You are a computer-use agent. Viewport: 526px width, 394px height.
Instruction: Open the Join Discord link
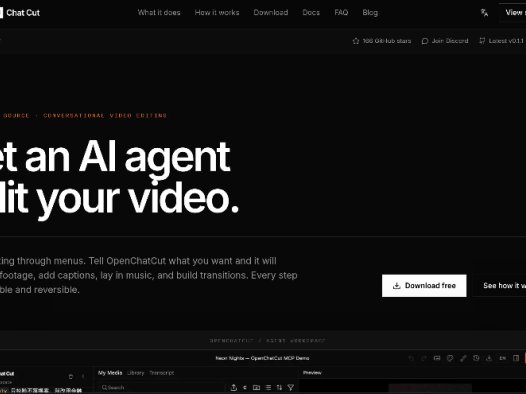pyautogui.click(x=445, y=41)
